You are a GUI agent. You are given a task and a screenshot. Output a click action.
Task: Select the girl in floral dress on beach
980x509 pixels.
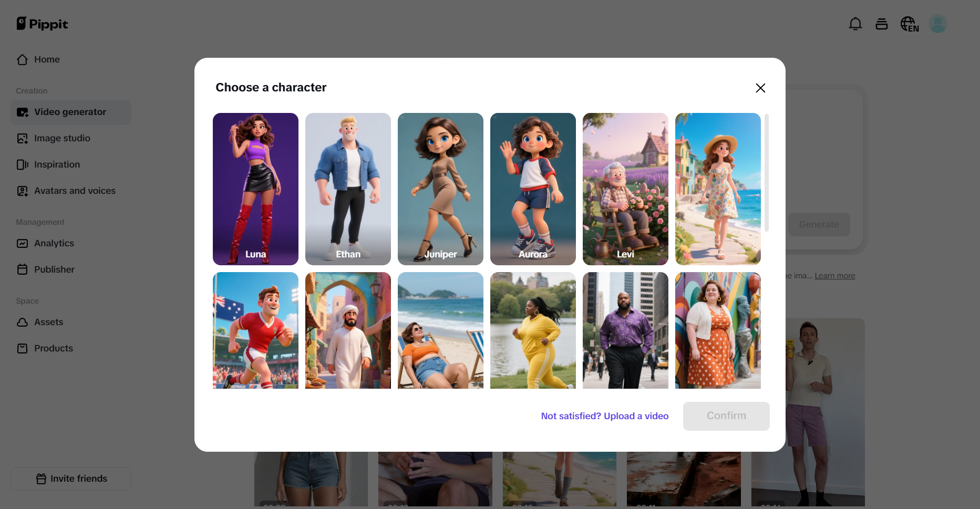coord(718,189)
